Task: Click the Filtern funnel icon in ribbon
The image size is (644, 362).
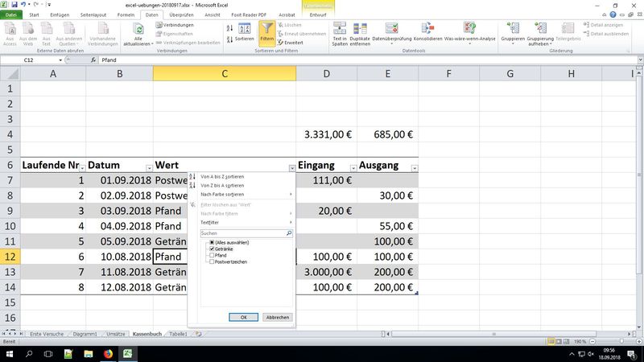Action: point(266,31)
